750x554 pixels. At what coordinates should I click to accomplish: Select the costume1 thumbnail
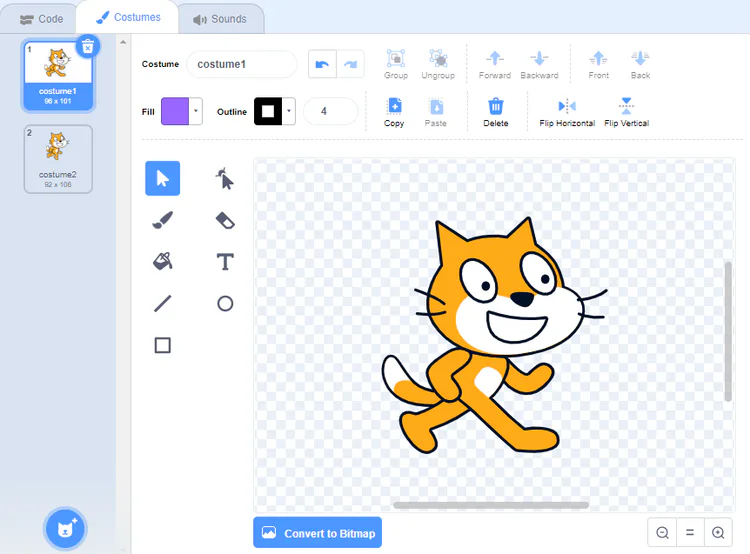coord(58,76)
